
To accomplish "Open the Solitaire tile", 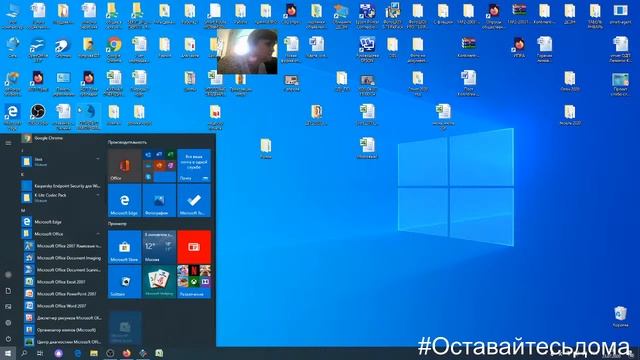I will (x=124, y=282).
